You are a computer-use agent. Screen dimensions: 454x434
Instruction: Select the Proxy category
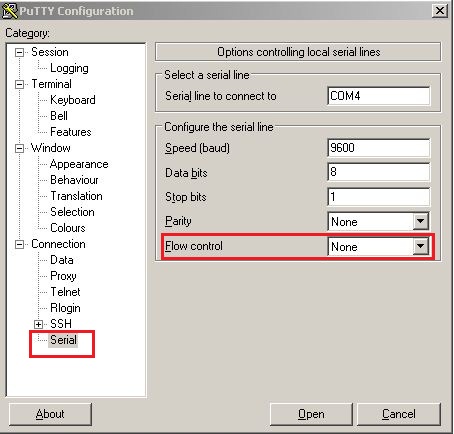click(63, 276)
